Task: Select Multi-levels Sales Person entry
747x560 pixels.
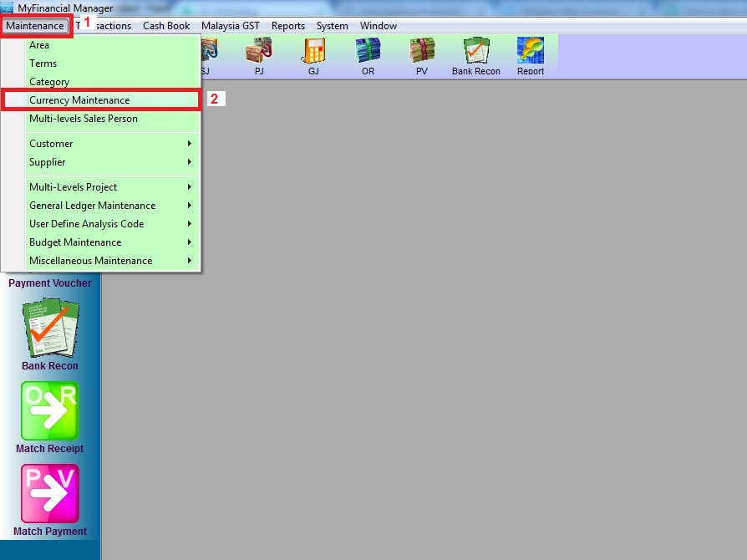Action: [x=84, y=119]
